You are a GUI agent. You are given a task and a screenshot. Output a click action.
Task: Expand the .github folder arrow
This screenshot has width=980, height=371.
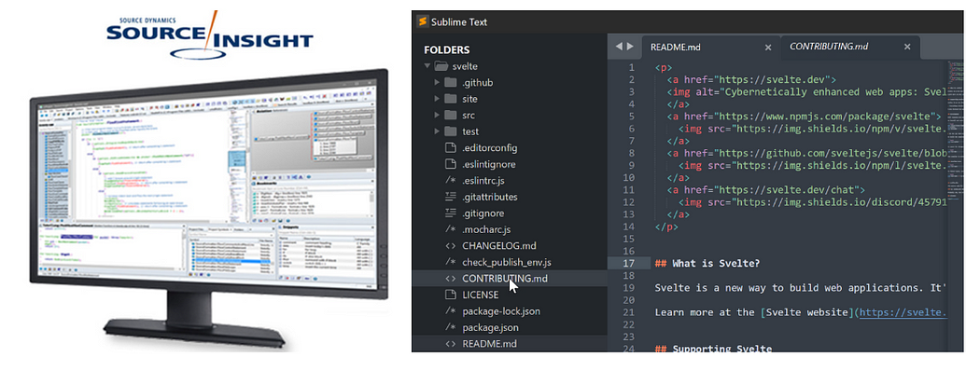tap(437, 82)
